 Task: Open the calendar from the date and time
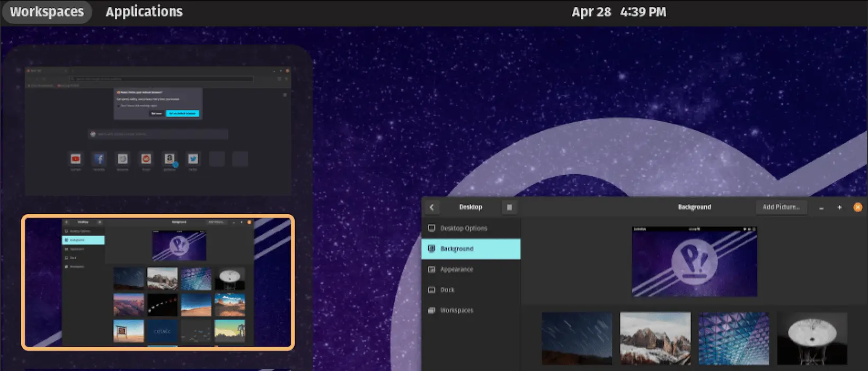618,12
